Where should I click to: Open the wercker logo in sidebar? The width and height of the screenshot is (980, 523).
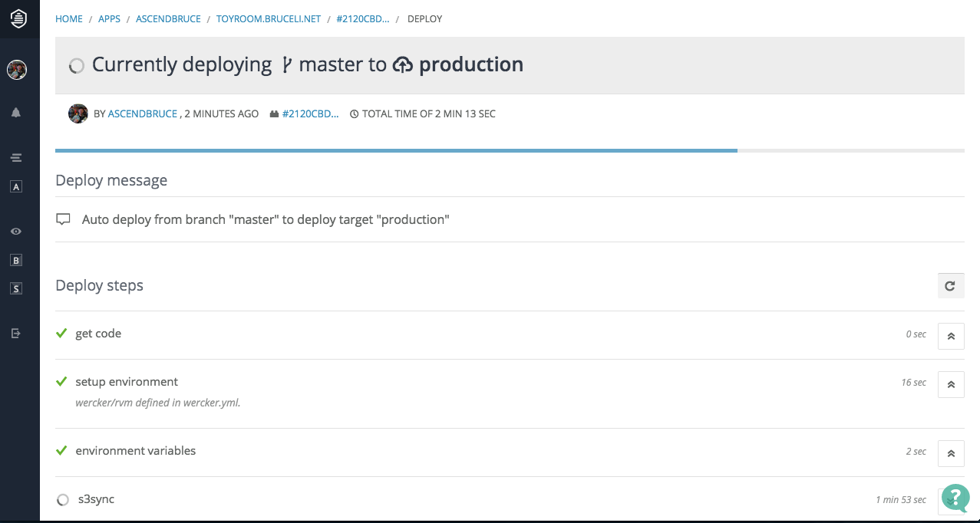click(x=18, y=19)
